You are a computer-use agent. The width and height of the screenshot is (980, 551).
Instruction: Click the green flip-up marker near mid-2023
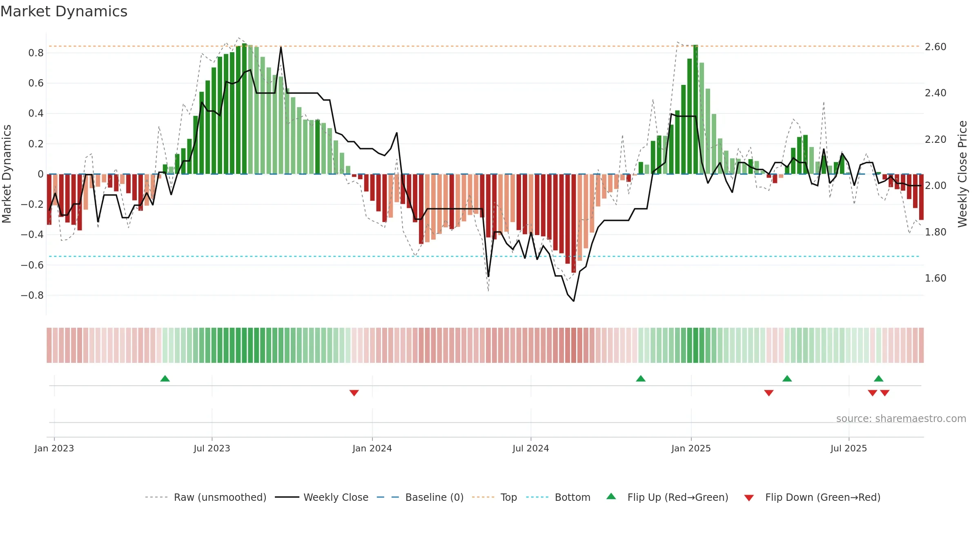pyautogui.click(x=165, y=379)
